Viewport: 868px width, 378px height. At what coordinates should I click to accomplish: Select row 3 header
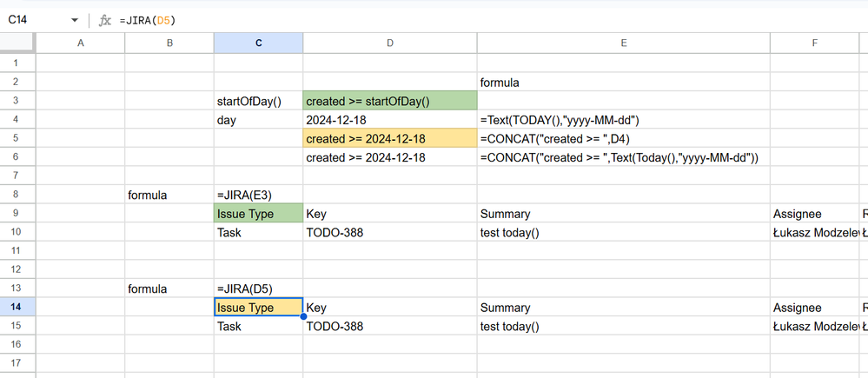click(17, 101)
